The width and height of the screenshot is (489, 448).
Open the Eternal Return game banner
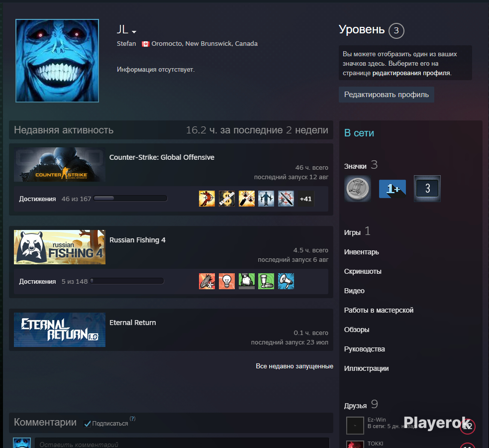(x=60, y=330)
